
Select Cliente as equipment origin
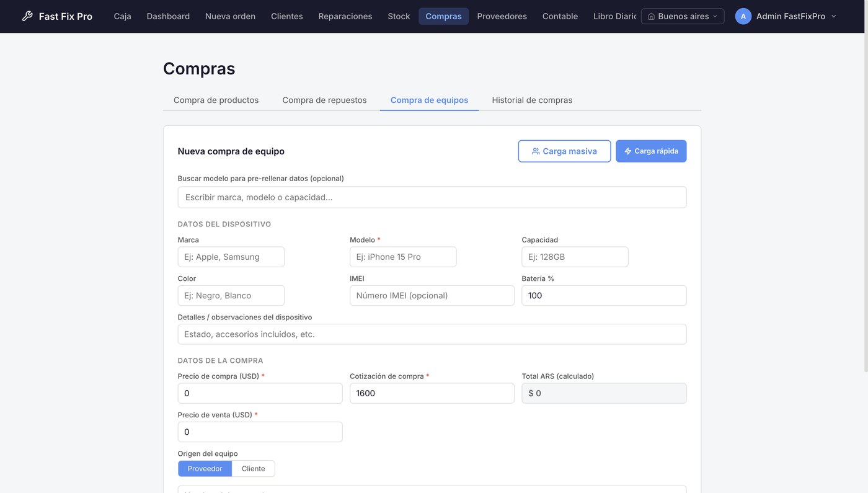coord(253,469)
